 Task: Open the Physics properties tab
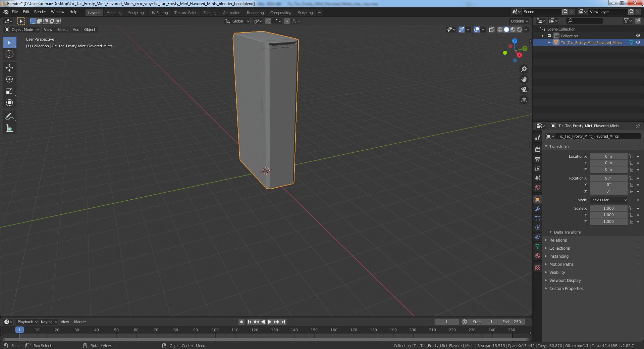point(538,228)
